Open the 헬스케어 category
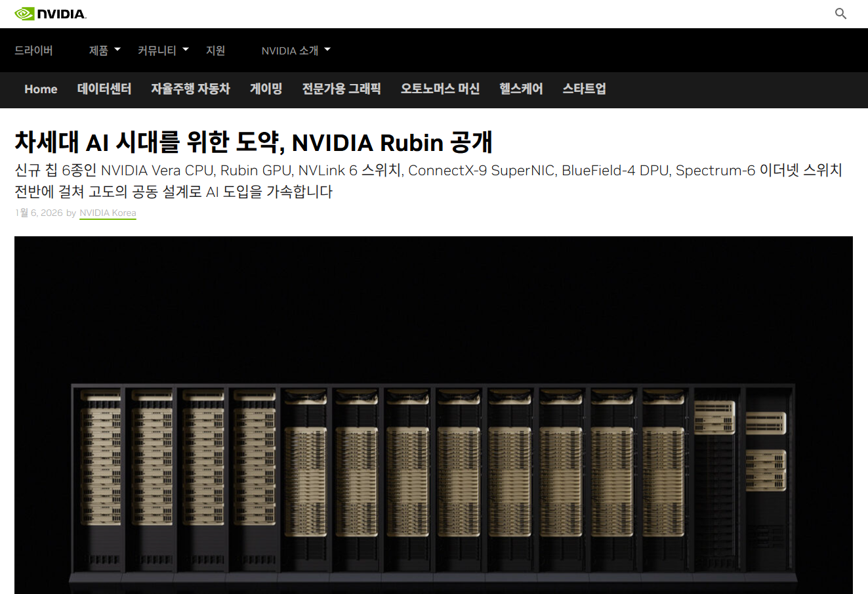 coord(521,89)
